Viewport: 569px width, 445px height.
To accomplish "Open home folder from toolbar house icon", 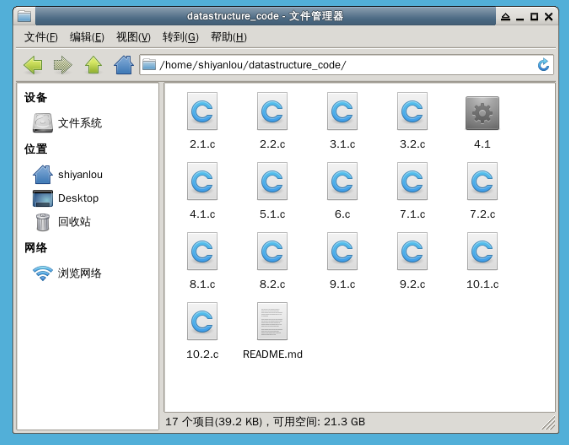I will click(124, 65).
